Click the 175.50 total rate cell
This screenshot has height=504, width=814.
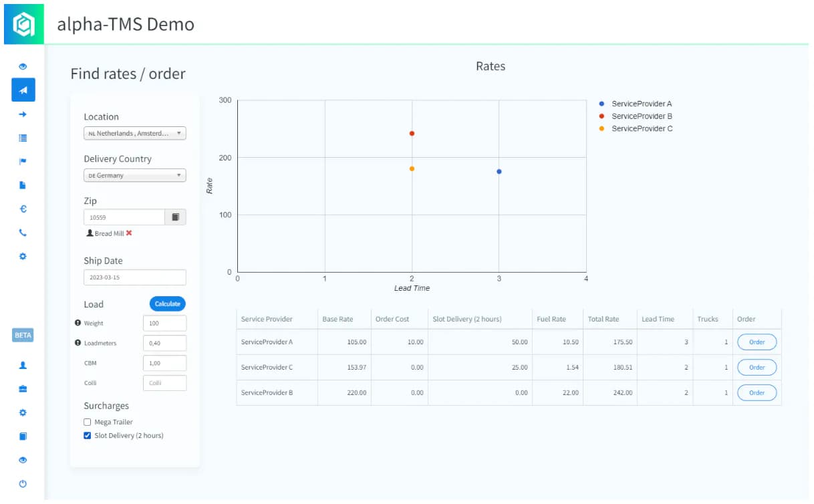609,342
